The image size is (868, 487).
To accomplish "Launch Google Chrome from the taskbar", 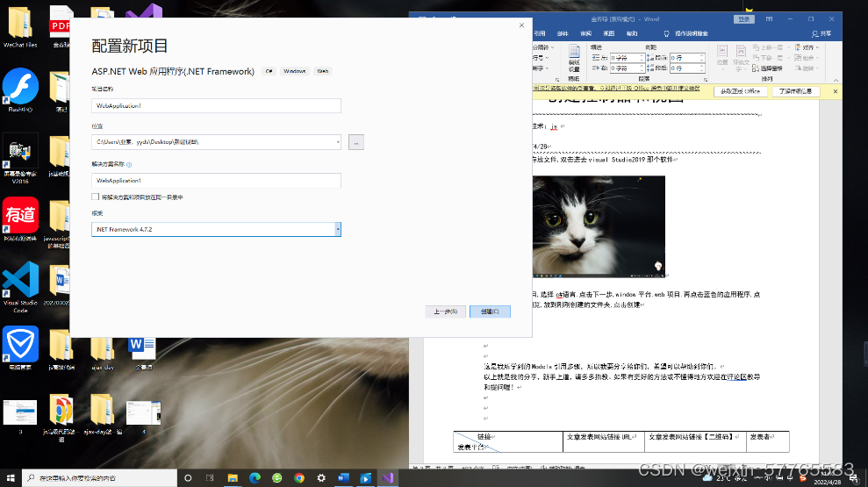I will coord(299,478).
